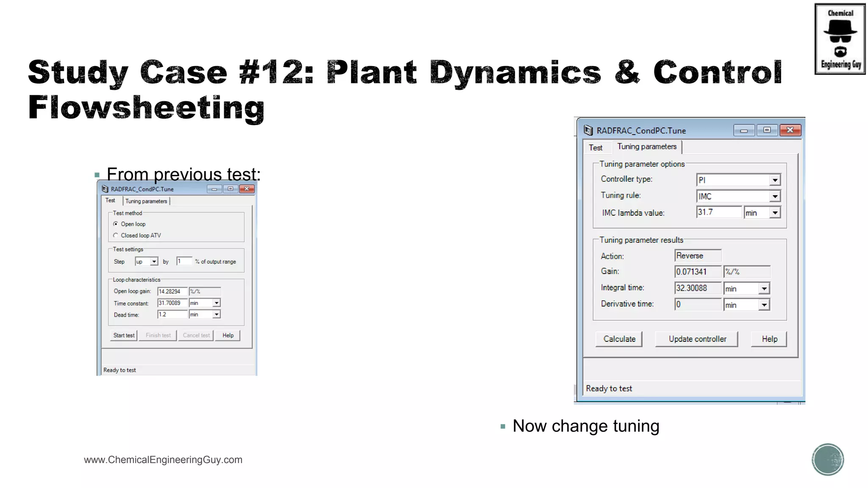The height and width of the screenshot is (488, 868).
Task: Click the Time constant field showing 31.70089
Action: coord(172,303)
